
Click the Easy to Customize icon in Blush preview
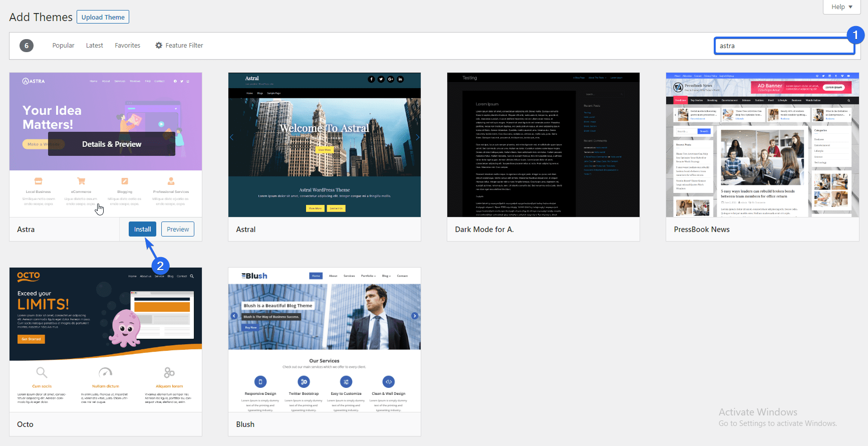point(346,382)
